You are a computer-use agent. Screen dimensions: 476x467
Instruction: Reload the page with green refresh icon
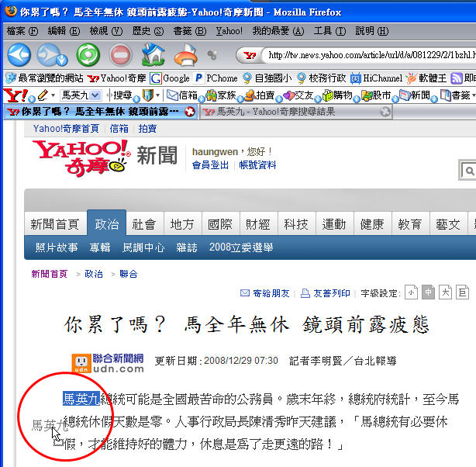(x=88, y=55)
